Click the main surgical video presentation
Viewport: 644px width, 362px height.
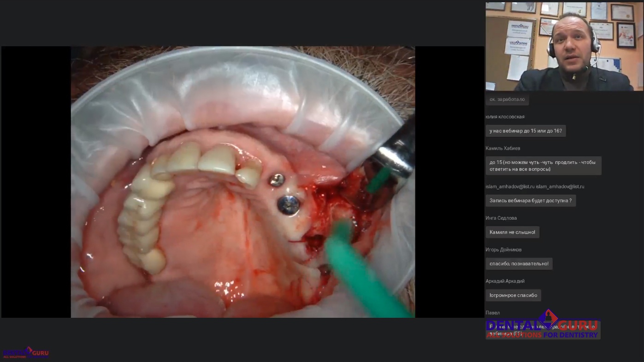[242, 181]
